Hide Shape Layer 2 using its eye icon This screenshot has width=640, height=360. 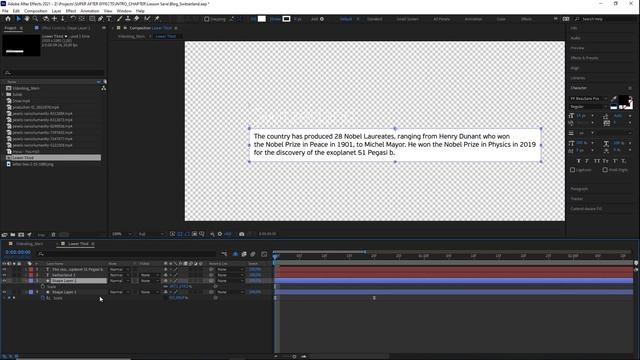[x=4, y=281]
